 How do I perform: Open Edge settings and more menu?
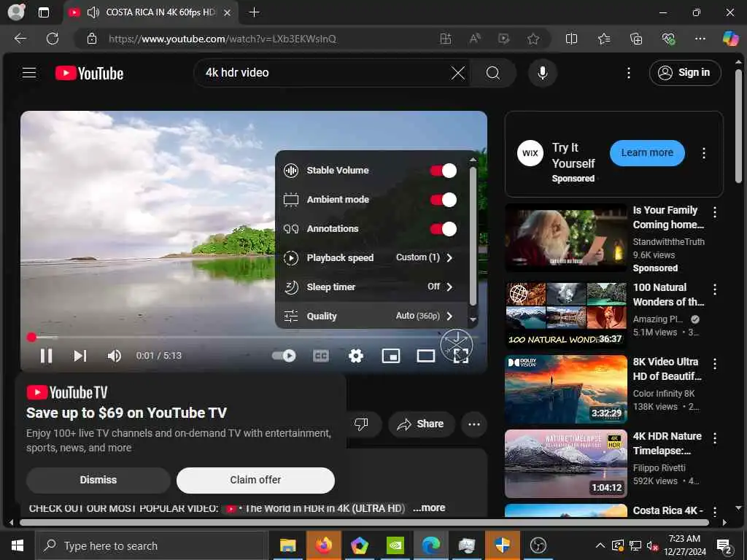700,39
